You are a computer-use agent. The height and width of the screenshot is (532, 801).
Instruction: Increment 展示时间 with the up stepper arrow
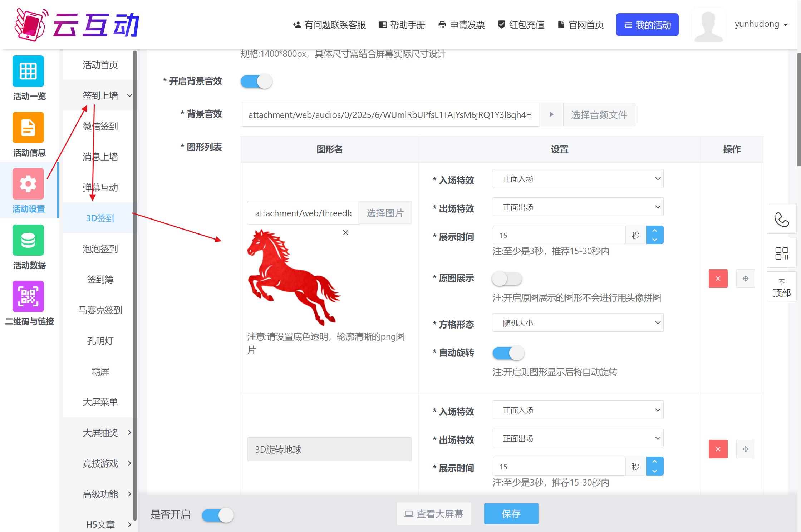[x=654, y=231]
